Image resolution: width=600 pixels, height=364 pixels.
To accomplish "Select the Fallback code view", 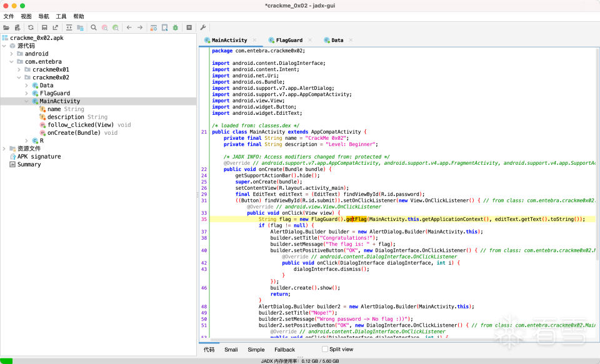I will (284, 350).
